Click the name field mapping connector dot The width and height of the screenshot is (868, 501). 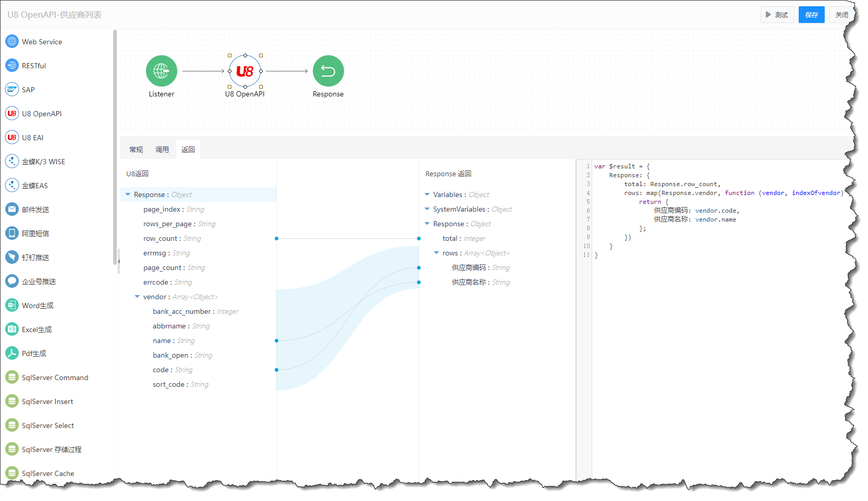tap(276, 340)
